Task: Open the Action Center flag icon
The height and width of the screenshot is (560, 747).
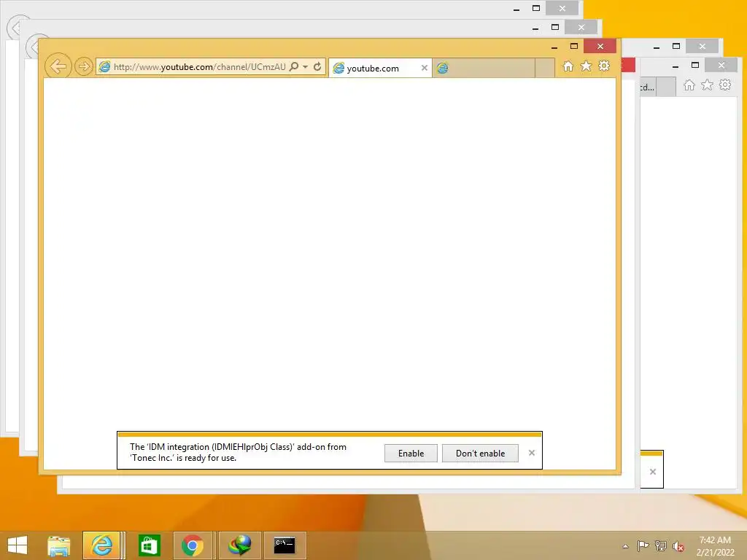Action: (643, 546)
